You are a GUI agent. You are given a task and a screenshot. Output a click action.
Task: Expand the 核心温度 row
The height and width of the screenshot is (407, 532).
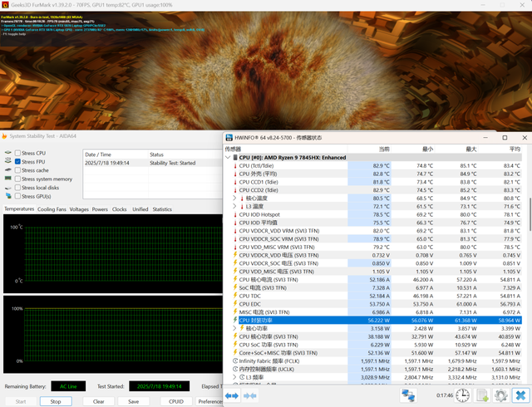coord(234,198)
